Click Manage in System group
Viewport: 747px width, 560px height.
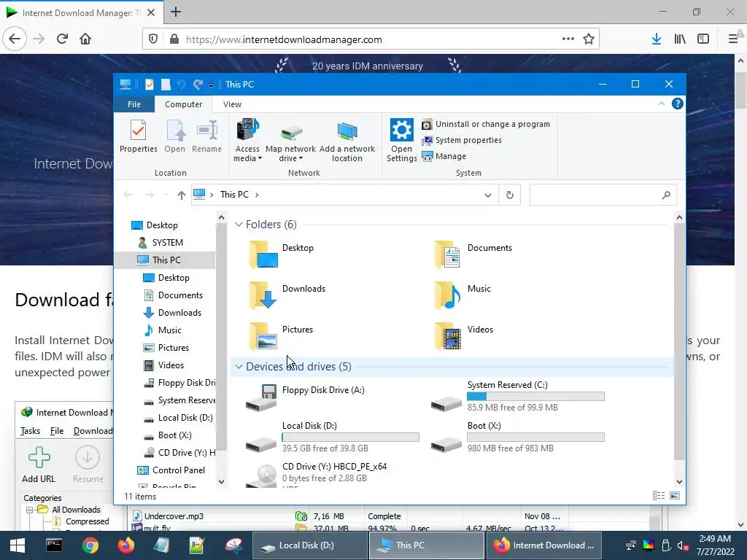click(x=444, y=156)
